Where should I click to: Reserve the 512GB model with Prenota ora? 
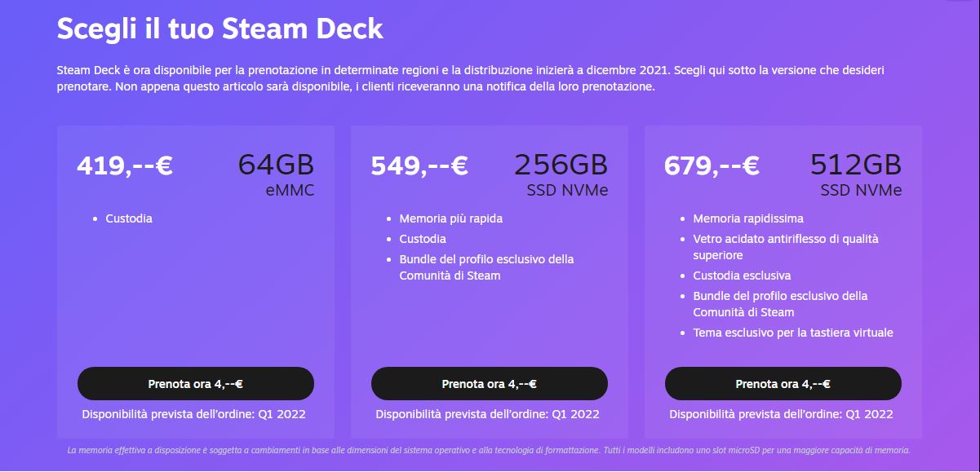click(783, 384)
